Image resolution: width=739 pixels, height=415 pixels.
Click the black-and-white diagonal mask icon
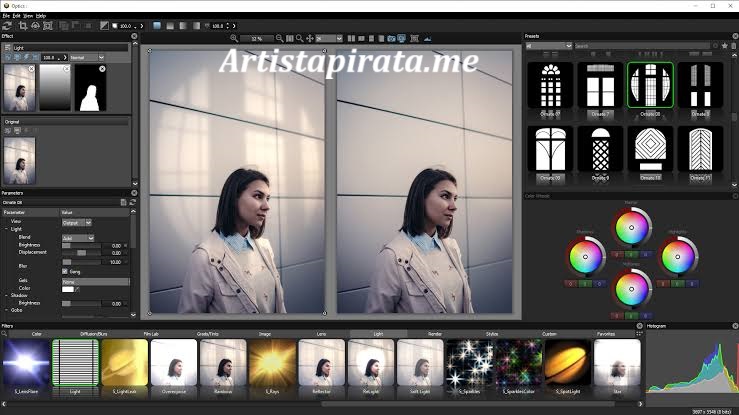pyautogui.click(x=105, y=26)
